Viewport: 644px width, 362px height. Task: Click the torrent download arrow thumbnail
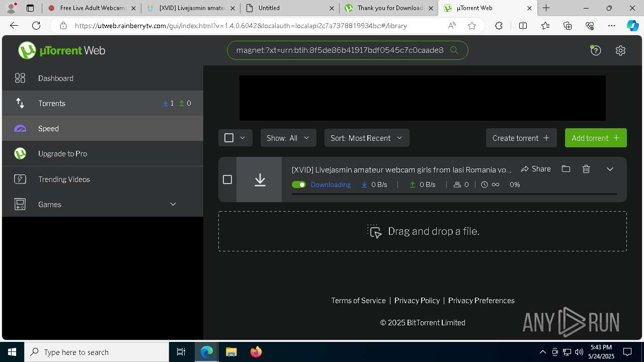[260, 179]
